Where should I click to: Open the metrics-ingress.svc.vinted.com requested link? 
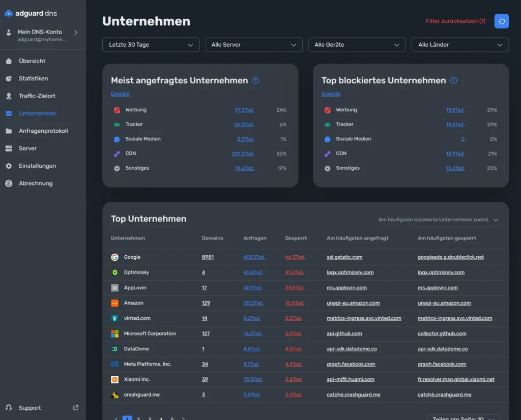tap(364, 318)
